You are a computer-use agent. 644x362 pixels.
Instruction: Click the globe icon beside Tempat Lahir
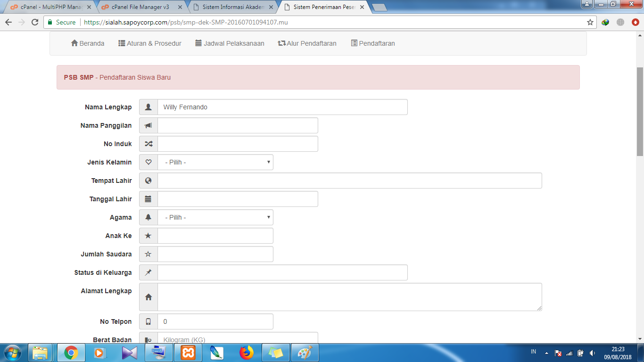[149, 181]
